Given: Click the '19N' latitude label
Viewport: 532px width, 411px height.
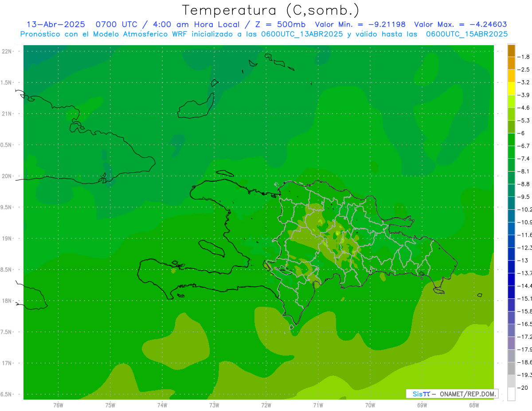Looking at the screenshot, I should click(7, 239).
